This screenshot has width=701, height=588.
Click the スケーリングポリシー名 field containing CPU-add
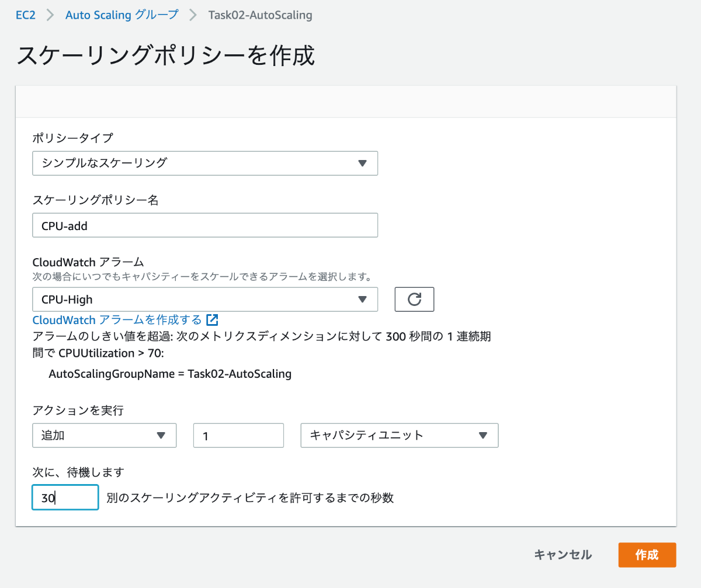[x=205, y=225]
